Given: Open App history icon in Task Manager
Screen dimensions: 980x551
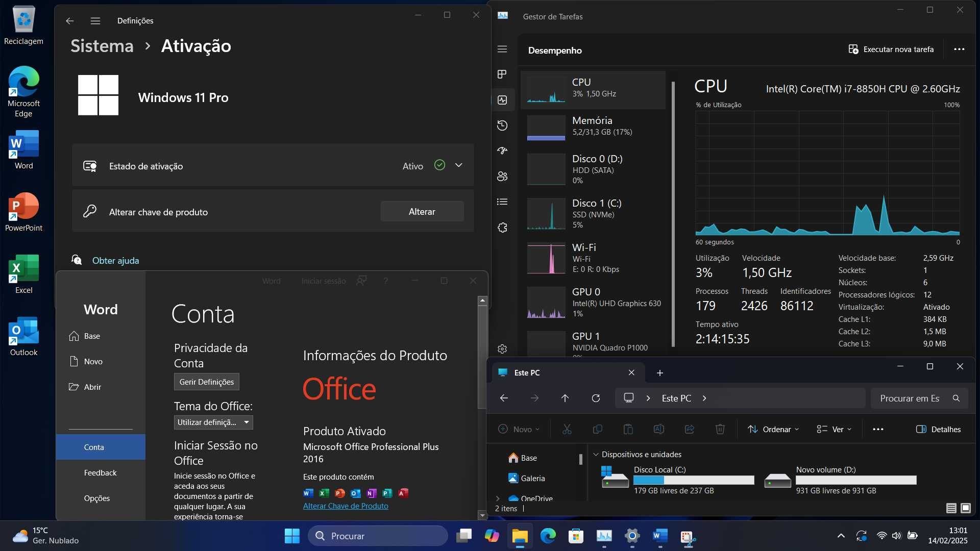Looking at the screenshot, I should pyautogui.click(x=502, y=126).
